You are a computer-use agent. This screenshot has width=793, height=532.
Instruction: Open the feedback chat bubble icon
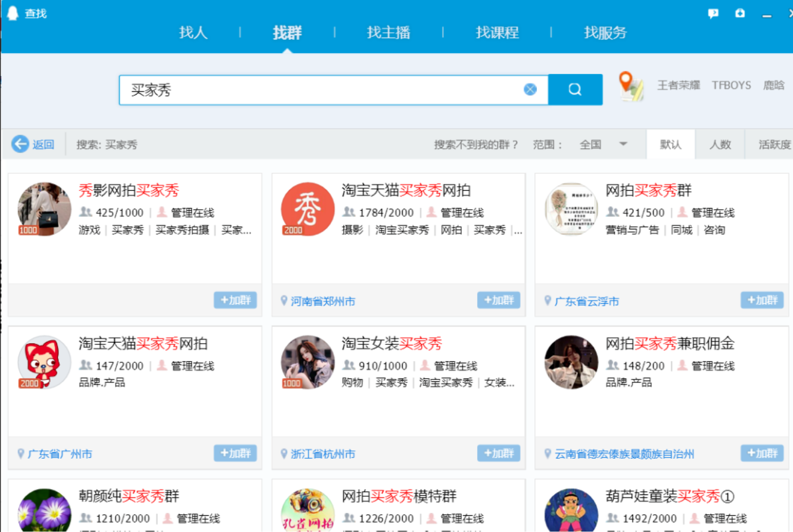click(x=713, y=14)
